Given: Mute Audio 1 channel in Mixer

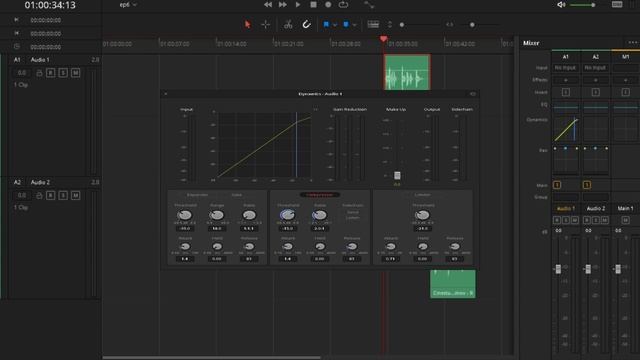Looking at the screenshot, I should pyautogui.click(x=575, y=220).
